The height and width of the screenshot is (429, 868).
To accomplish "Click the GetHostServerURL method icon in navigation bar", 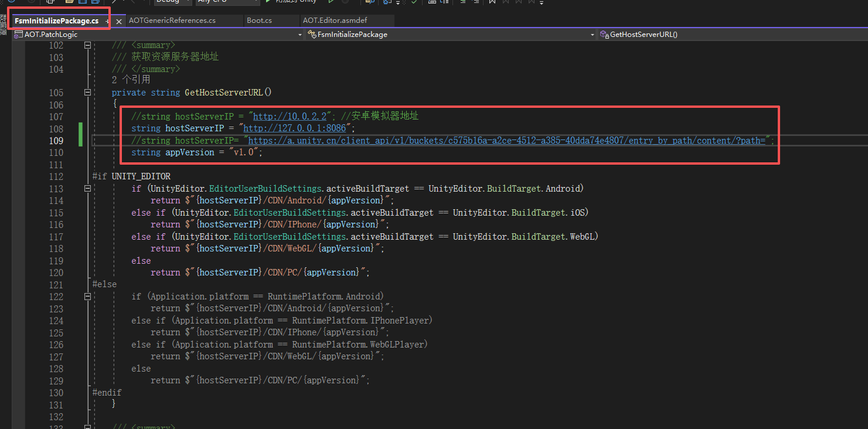I will click(604, 35).
